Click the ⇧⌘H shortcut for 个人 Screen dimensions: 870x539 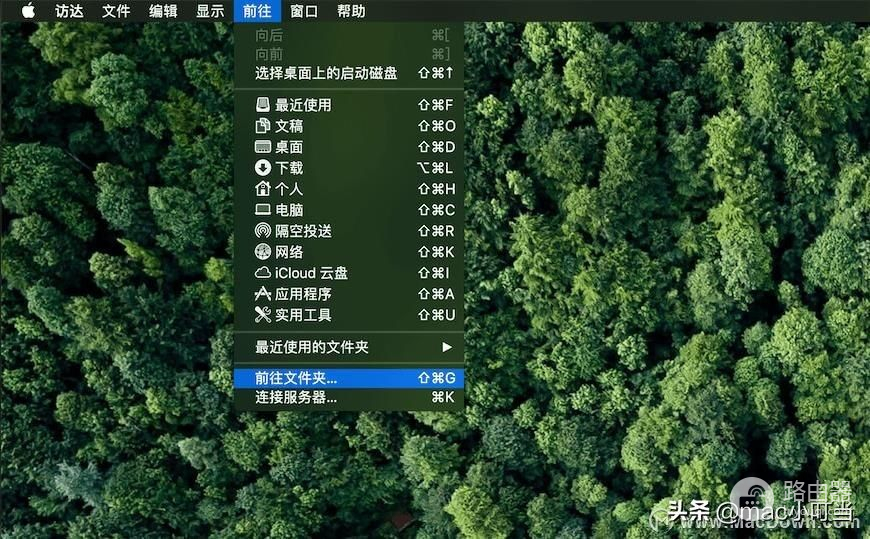(x=437, y=189)
